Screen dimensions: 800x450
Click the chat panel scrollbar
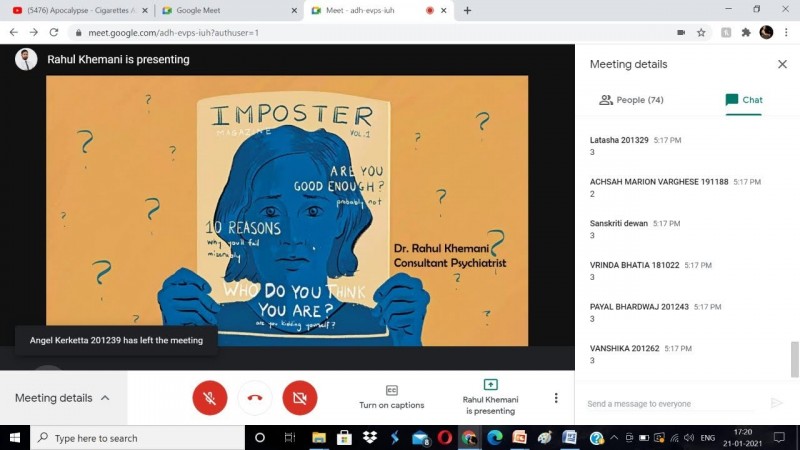(x=794, y=359)
